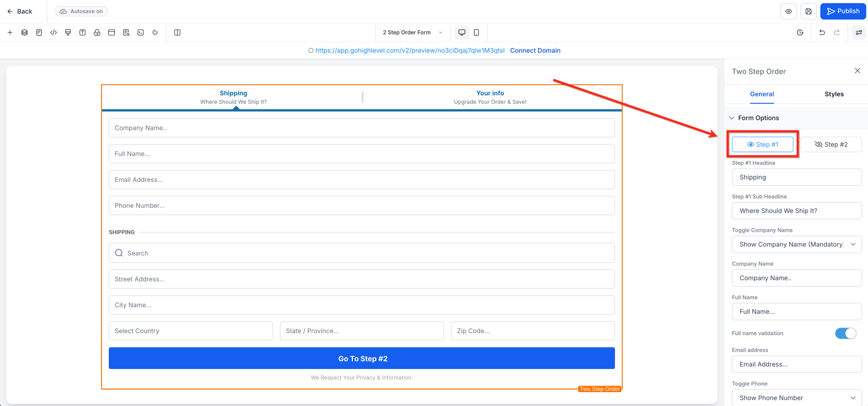Viewport: 868px width, 406px height.
Task: Click the Connect Domain link
Action: 535,50
